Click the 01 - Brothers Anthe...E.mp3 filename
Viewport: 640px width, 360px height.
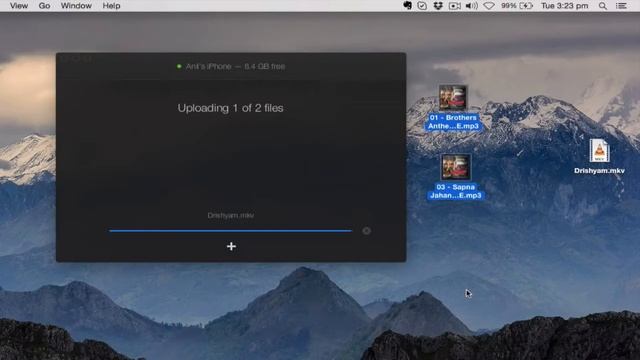tap(453, 122)
